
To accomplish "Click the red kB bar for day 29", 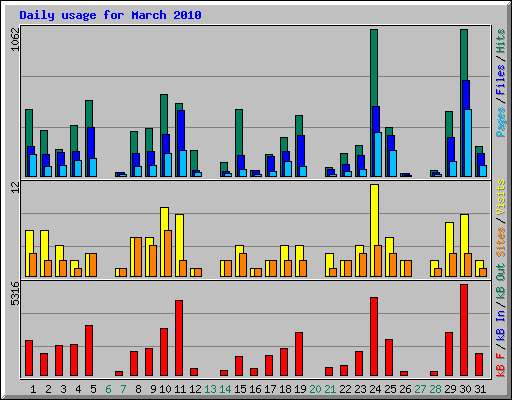I will (x=449, y=354).
